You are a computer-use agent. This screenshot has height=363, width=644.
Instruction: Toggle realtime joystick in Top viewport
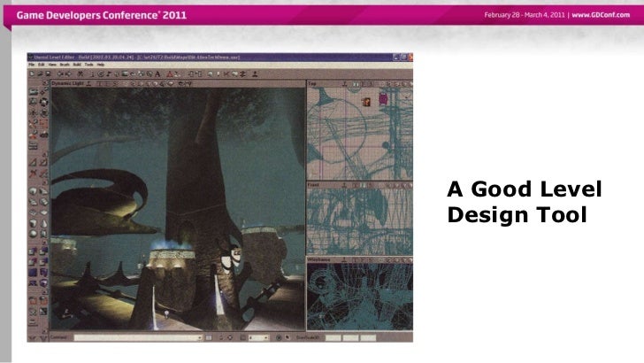pyautogui.click(x=345, y=83)
